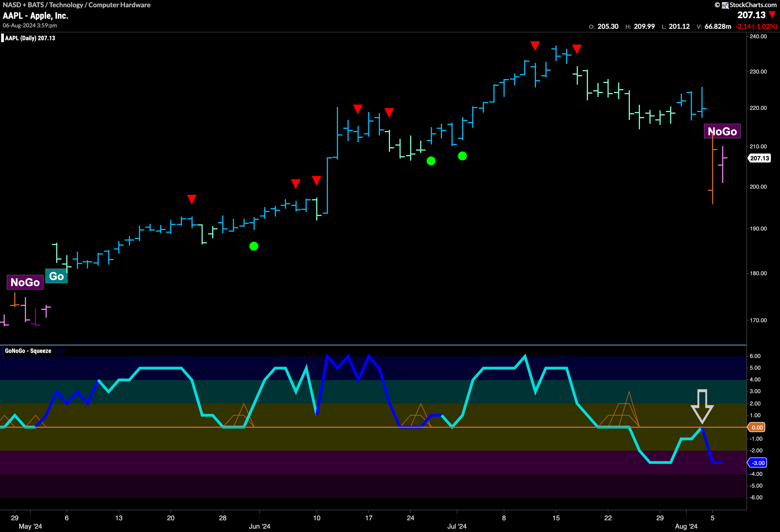Click the 220.00 price axis label
The image size is (780, 532).
click(758, 108)
